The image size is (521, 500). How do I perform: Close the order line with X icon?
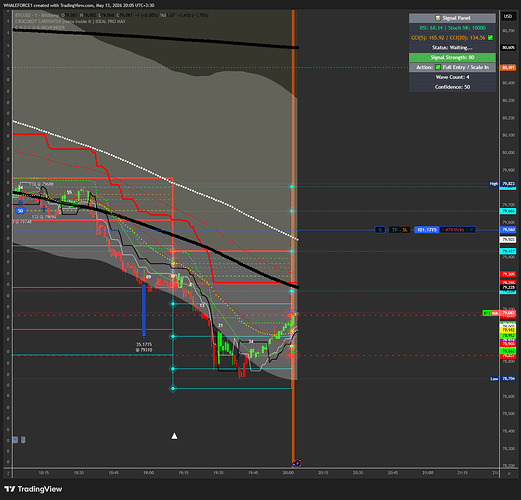tap(471, 230)
